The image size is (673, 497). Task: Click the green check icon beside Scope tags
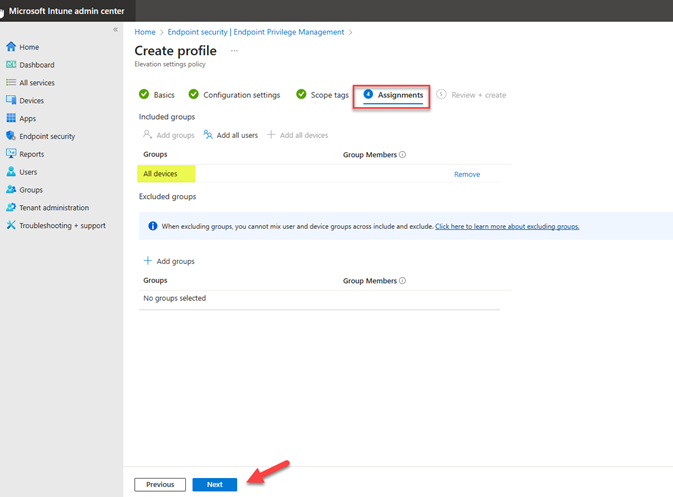pos(301,94)
